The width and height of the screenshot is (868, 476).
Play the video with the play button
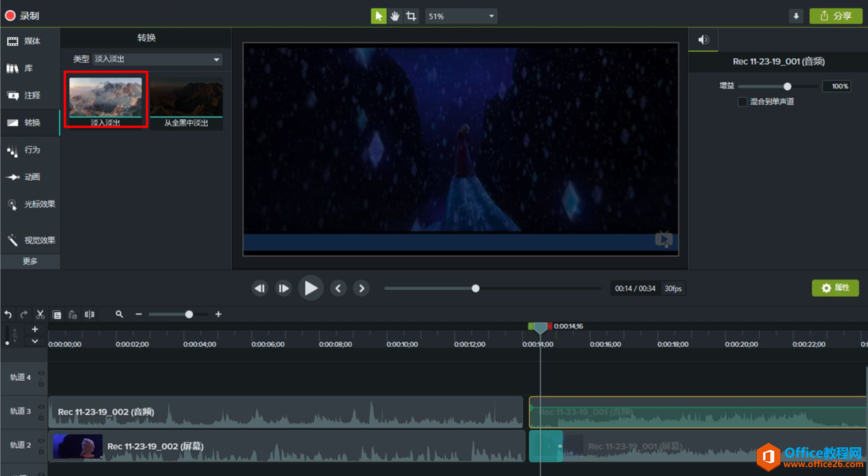(x=311, y=288)
